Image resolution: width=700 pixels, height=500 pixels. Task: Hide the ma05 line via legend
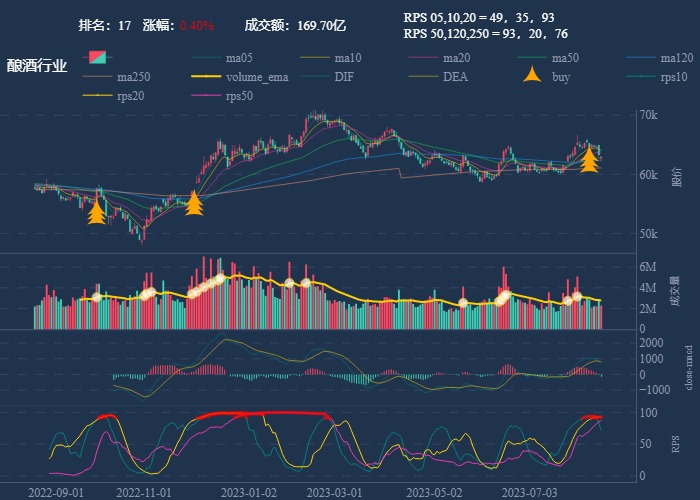(x=239, y=57)
